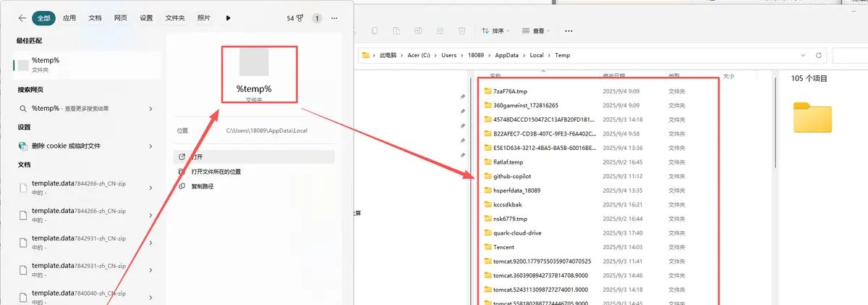868x305 pixels.
Task: Click the Explorer search box
Action: point(850,55)
